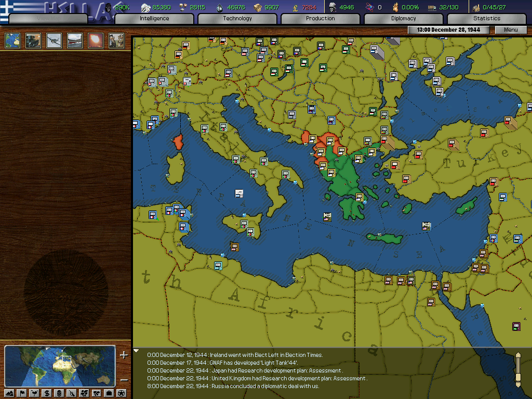Select the airplane air forces icon

click(54, 41)
